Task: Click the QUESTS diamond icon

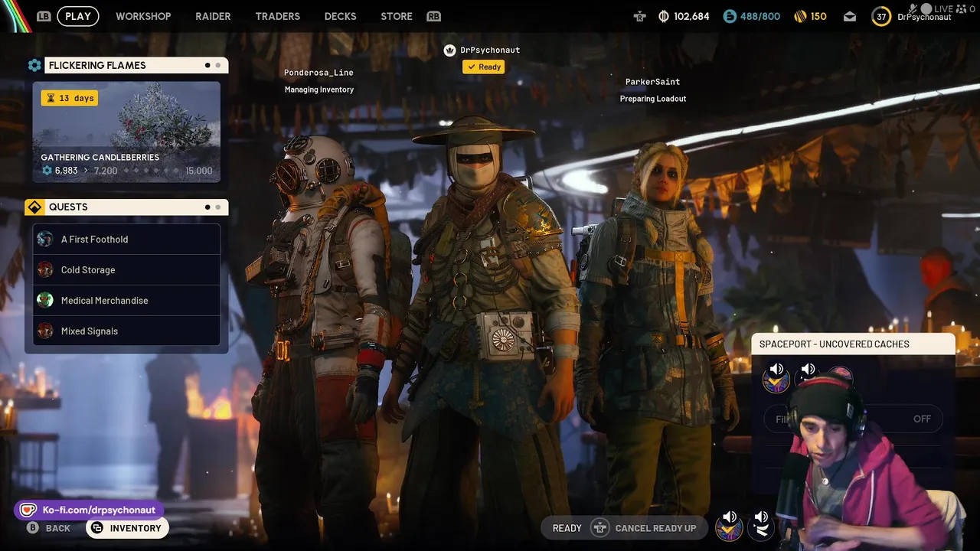Action: [x=34, y=207]
